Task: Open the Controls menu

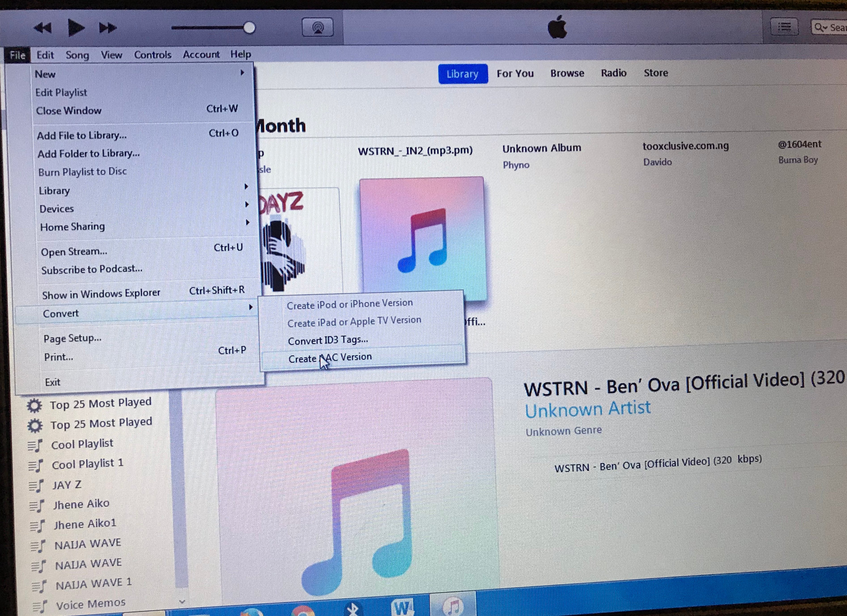Action: [152, 55]
